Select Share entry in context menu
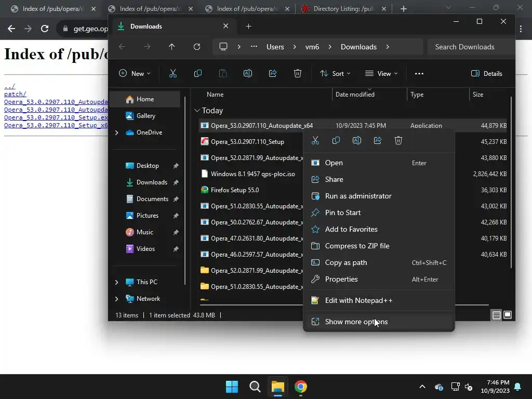The width and height of the screenshot is (532, 399). click(x=379, y=179)
